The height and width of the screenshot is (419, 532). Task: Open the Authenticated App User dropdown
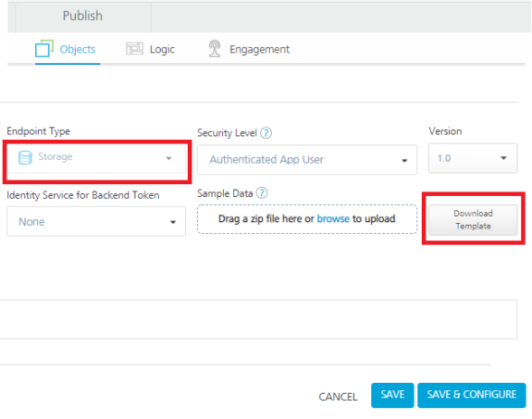click(x=307, y=160)
